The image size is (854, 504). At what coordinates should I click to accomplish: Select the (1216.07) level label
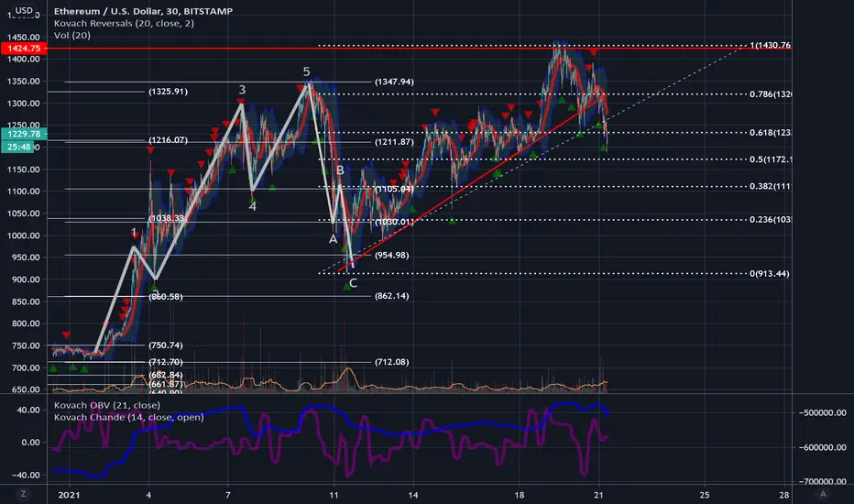point(168,140)
